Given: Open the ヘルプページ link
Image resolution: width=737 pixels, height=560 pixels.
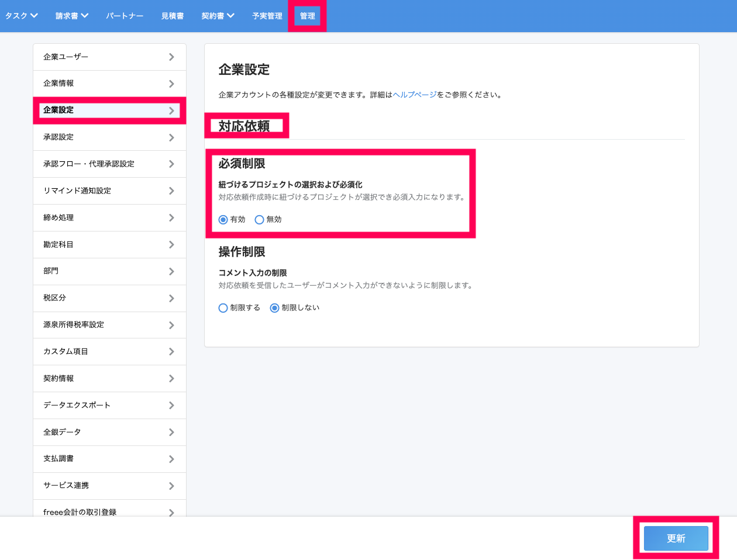Looking at the screenshot, I should (x=415, y=95).
